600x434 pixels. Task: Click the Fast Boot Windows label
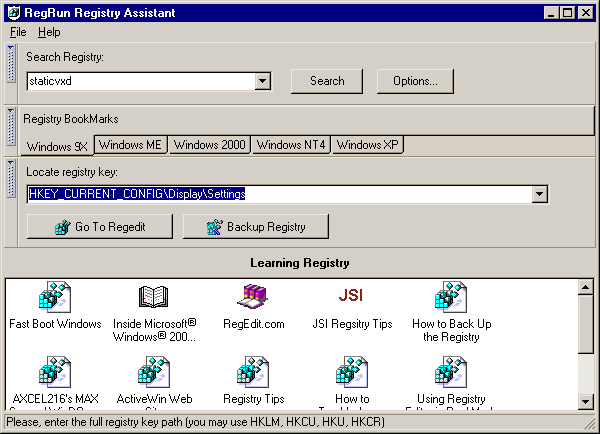55,324
